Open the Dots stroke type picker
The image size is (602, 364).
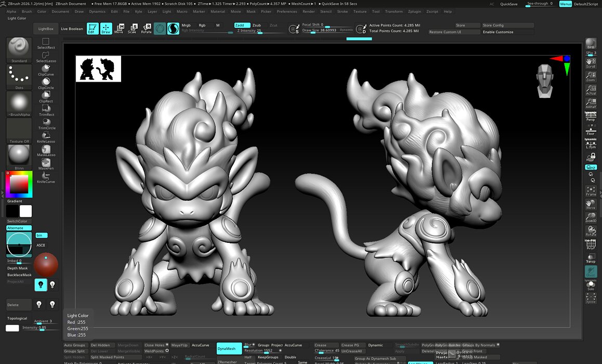[x=19, y=77]
